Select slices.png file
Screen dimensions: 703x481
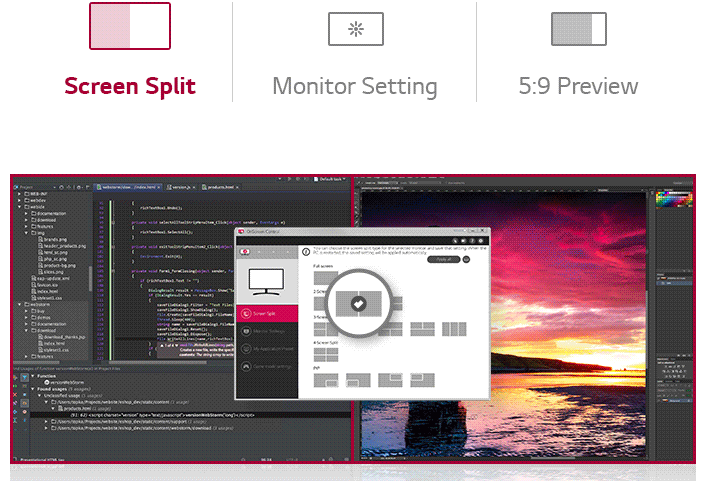click(x=51, y=272)
